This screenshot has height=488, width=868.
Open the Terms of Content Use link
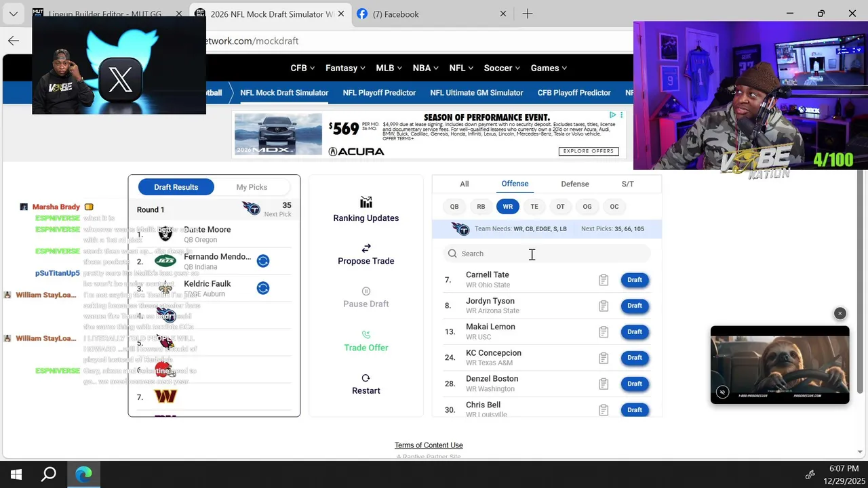pyautogui.click(x=429, y=445)
